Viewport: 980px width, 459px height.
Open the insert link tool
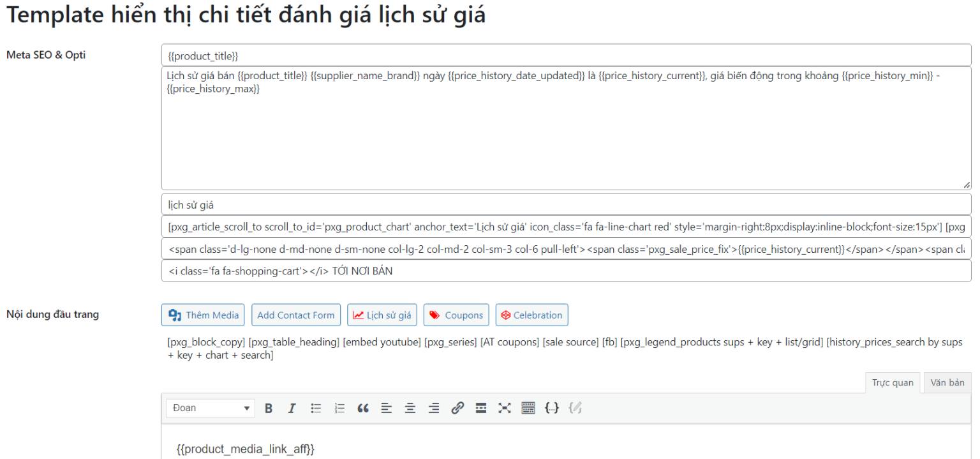click(457, 408)
